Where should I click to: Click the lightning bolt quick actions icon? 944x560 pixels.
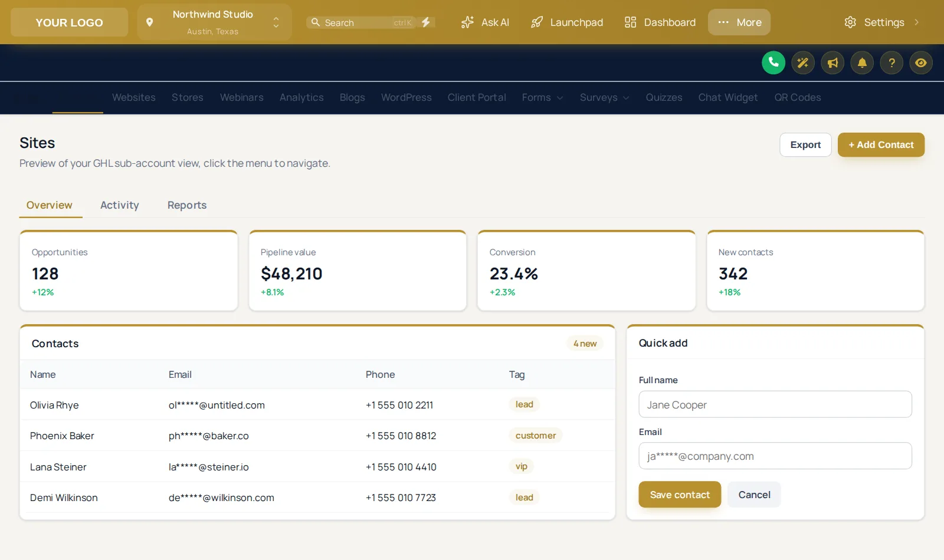click(426, 22)
